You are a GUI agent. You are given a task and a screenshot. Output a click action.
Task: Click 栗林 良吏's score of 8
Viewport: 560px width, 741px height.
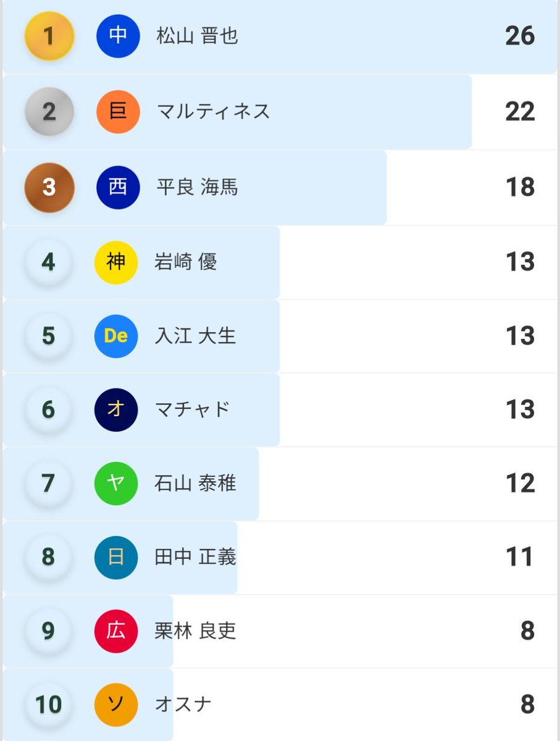point(527,630)
